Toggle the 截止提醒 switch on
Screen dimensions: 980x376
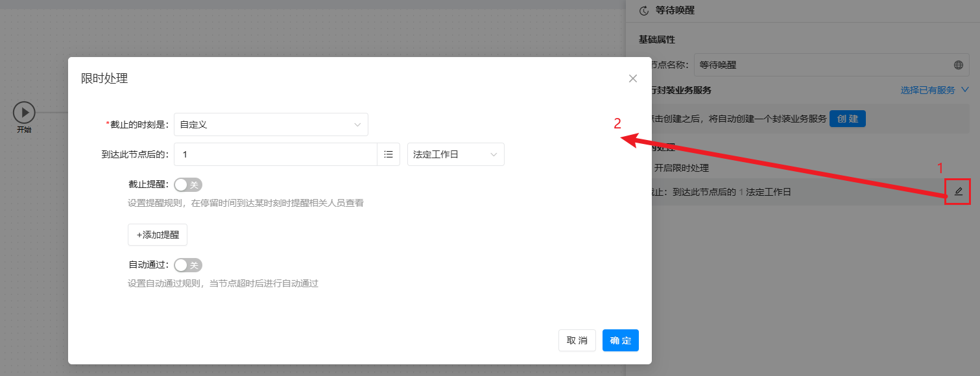(188, 185)
